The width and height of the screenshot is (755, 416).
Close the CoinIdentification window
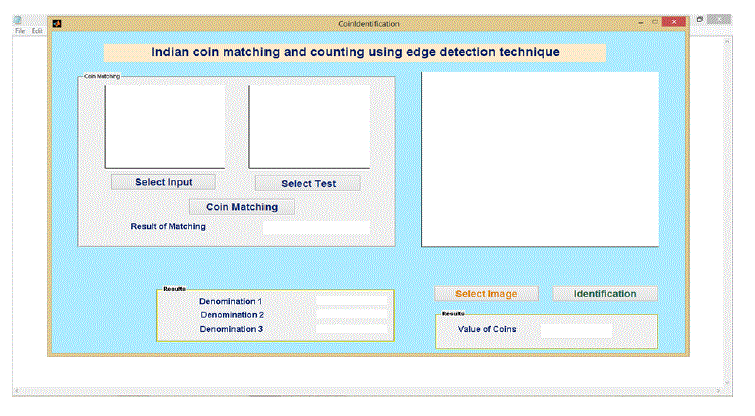pyautogui.click(x=676, y=22)
